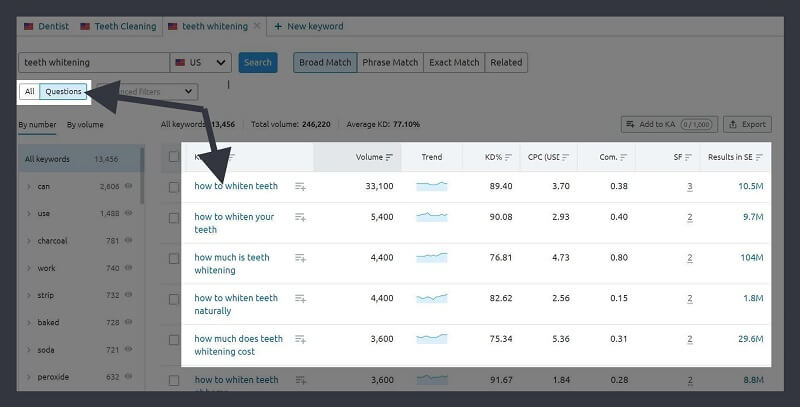The height and width of the screenshot is (407, 800).
Task: Tick checkbox for 'how to whiten teeth' row
Action: pyautogui.click(x=174, y=187)
